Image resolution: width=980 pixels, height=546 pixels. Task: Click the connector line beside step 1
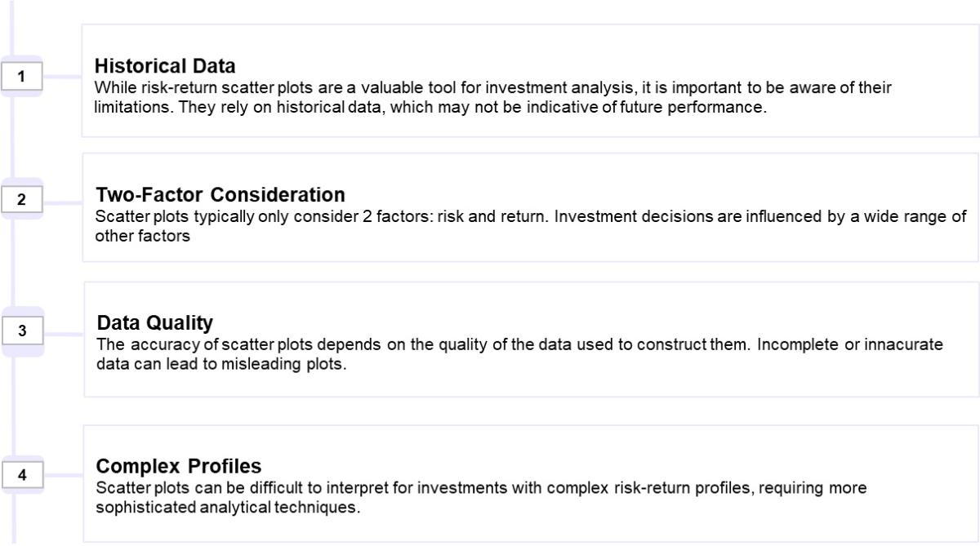pyautogui.click(x=62, y=77)
